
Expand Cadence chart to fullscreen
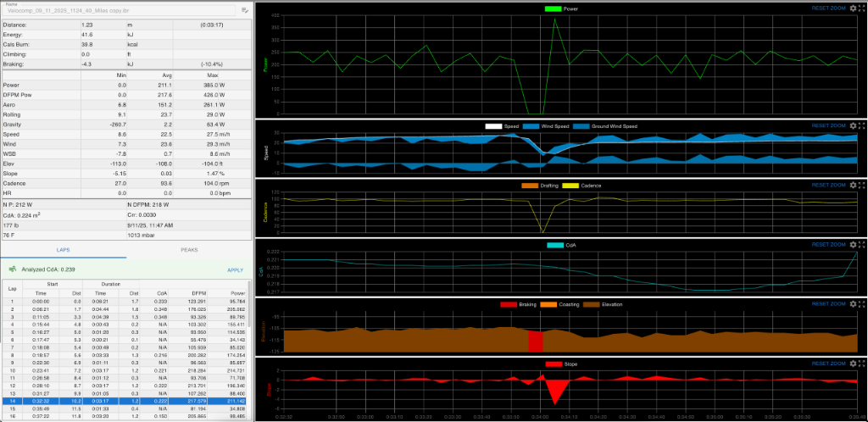861,185
